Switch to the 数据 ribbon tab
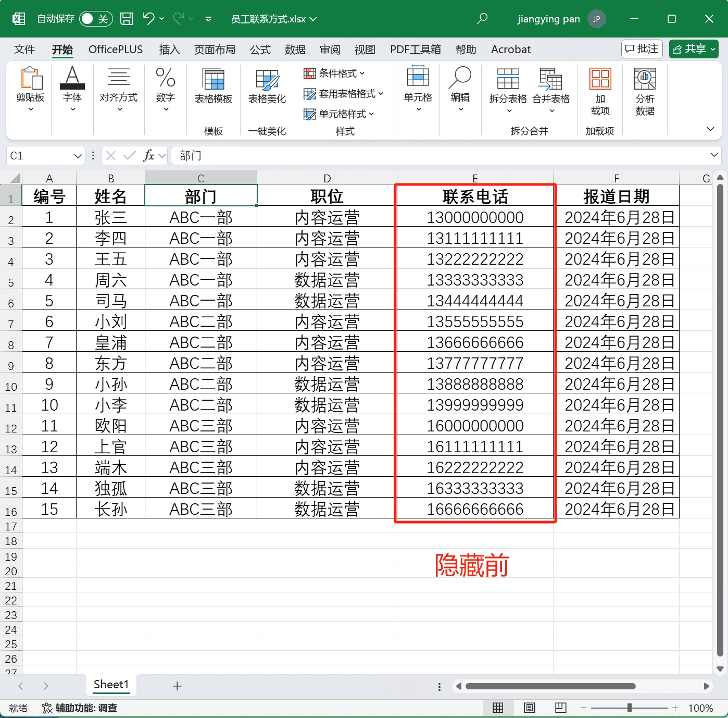The width and height of the screenshot is (728, 718). [295, 49]
